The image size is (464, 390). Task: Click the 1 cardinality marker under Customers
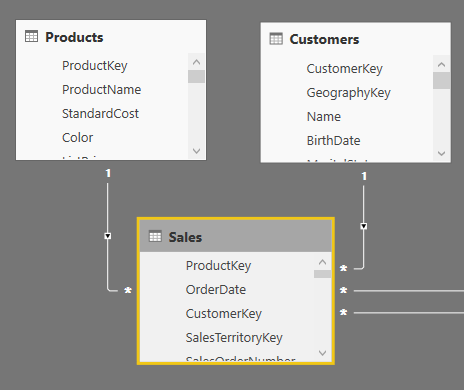364,176
